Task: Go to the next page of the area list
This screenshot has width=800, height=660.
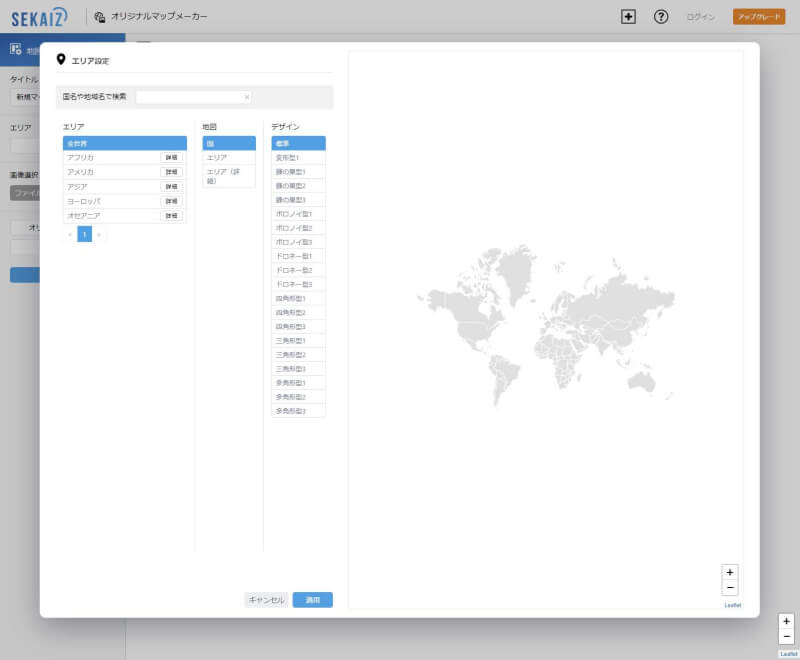Action: [99, 234]
